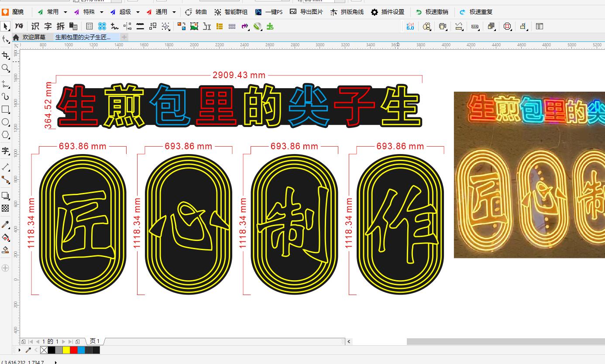Open the 超级 menu
This screenshot has width=605, height=364.
[120, 12]
